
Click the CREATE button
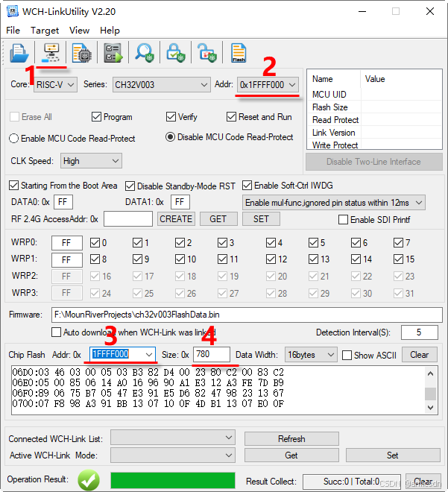(x=176, y=218)
